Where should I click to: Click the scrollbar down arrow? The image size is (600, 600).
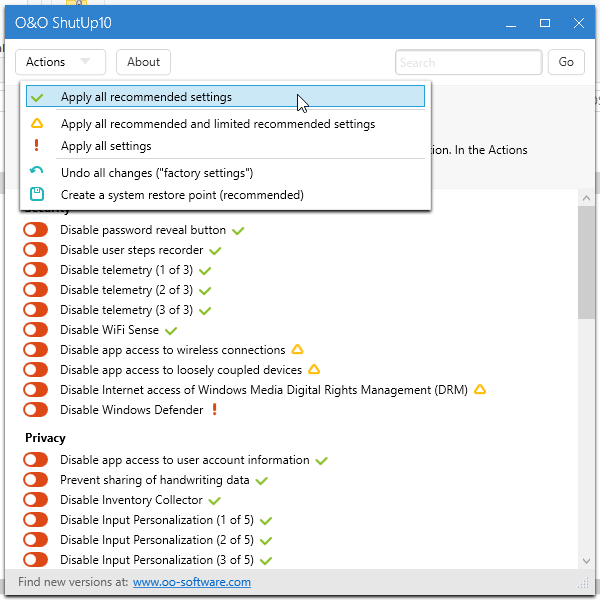pos(586,561)
